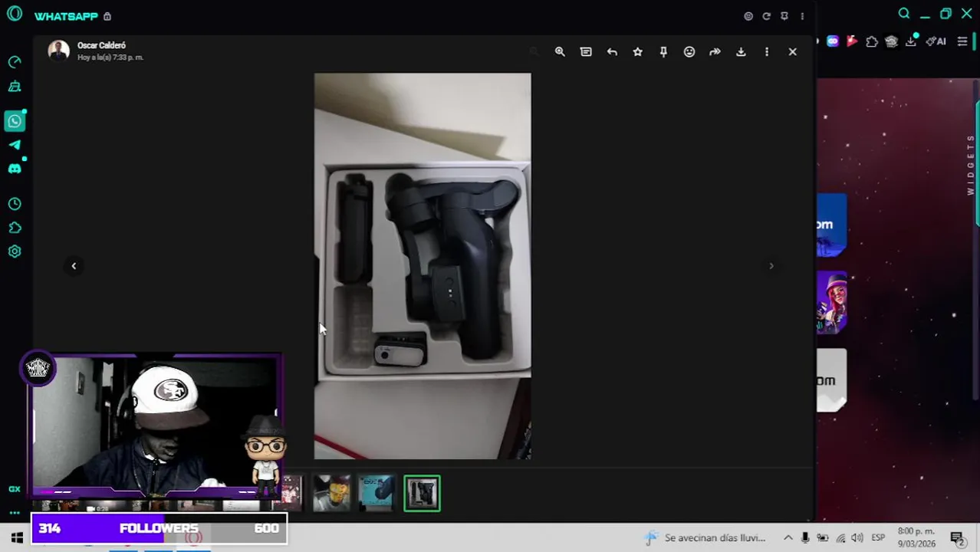Viewport: 980px width, 552px height.
Task: Open volume speaker icon in tray
Action: (857, 537)
